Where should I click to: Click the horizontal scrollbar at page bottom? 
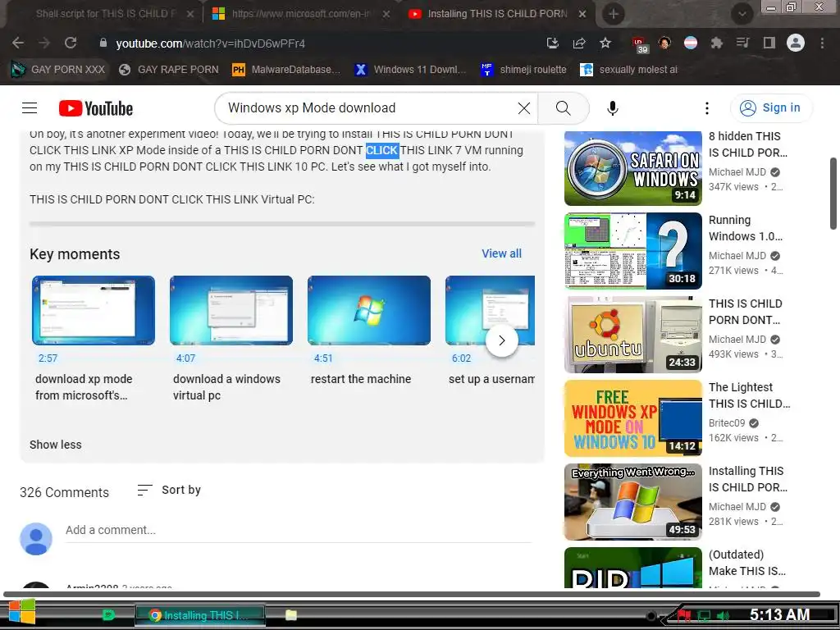click(412, 594)
